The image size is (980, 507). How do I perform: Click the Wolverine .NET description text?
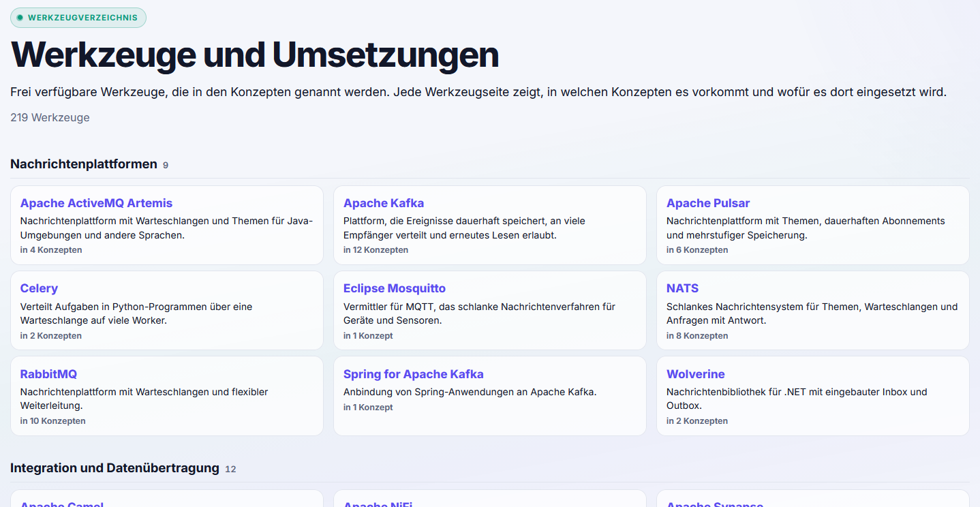(797, 399)
